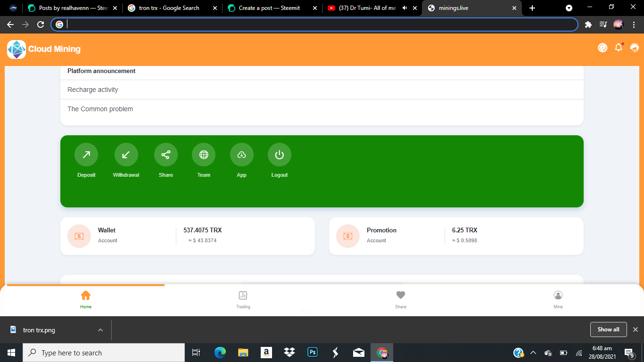Viewport: 644px width, 362px height.
Task: Select the Home tab
Action: click(86, 299)
